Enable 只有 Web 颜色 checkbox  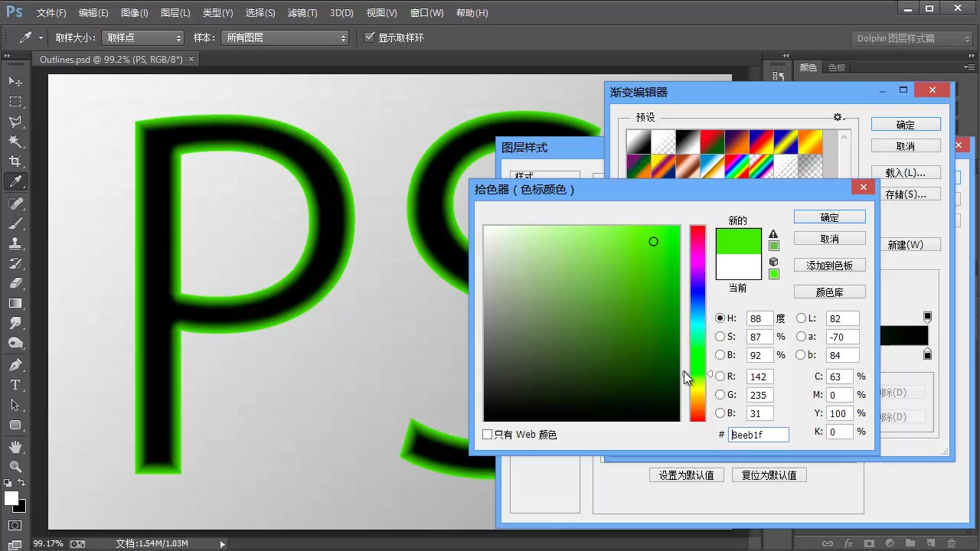[x=488, y=435]
